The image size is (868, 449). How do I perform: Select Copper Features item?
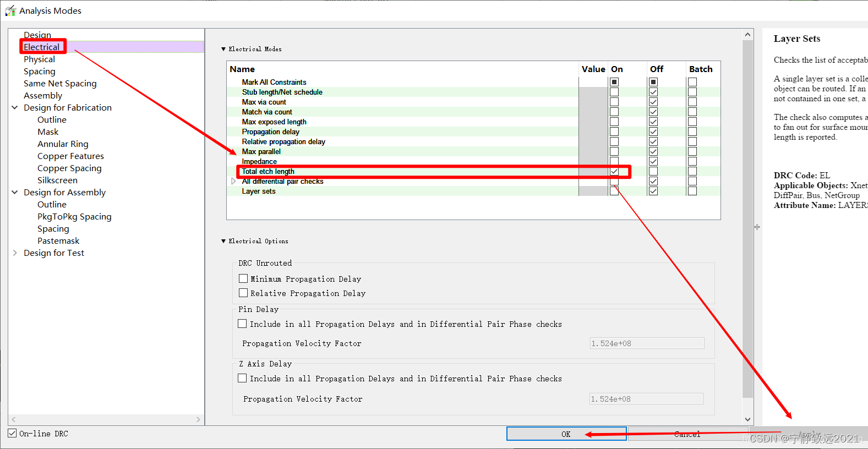pyautogui.click(x=70, y=156)
